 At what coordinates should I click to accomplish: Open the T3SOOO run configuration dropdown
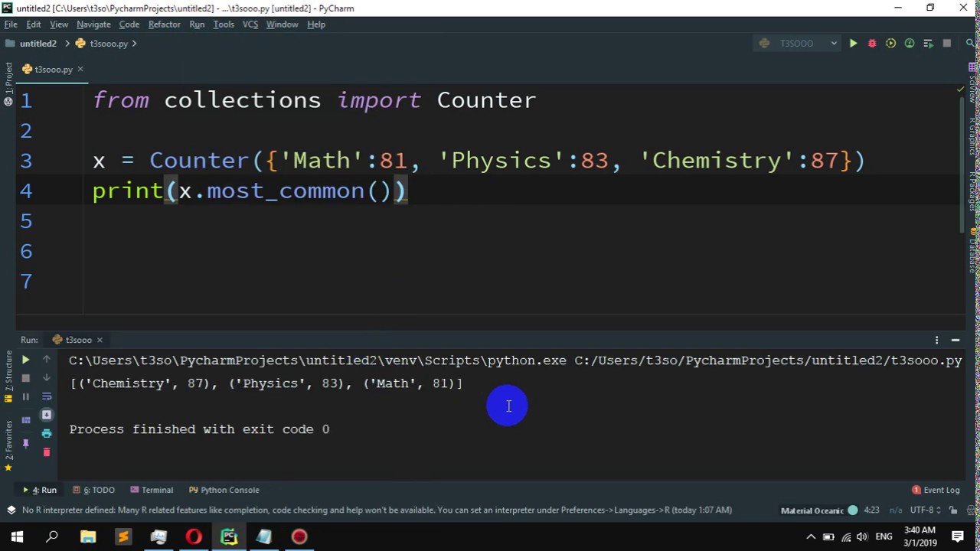(x=798, y=44)
